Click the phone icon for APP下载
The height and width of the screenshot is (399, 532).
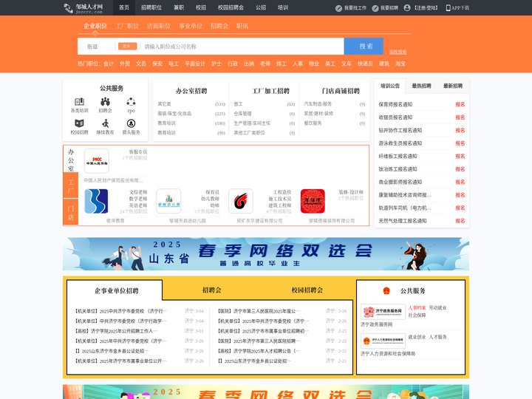pos(449,8)
